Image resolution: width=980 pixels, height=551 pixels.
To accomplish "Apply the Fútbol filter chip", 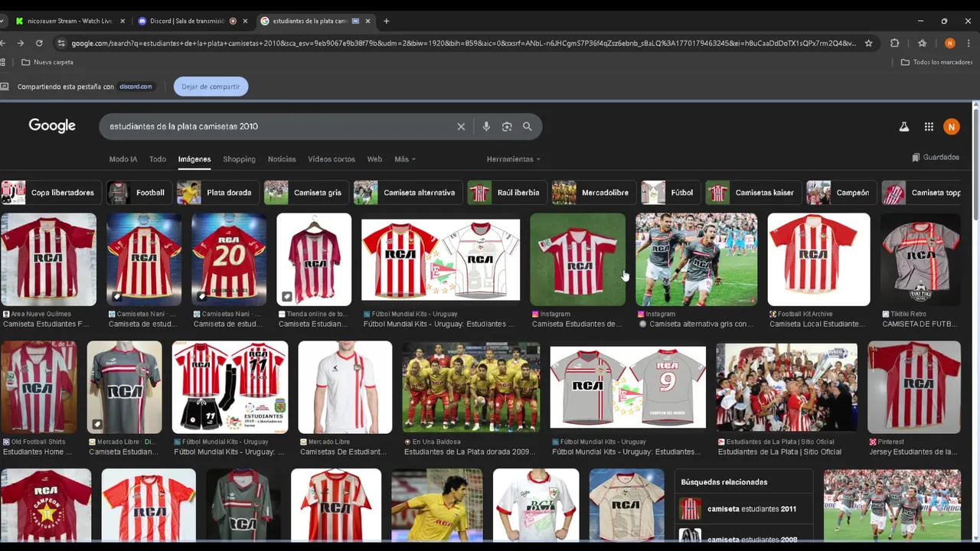I will [x=670, y=193].
